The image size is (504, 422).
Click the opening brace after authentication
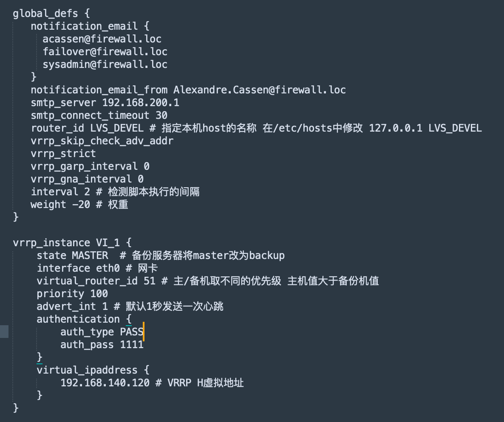coord(129,319)
